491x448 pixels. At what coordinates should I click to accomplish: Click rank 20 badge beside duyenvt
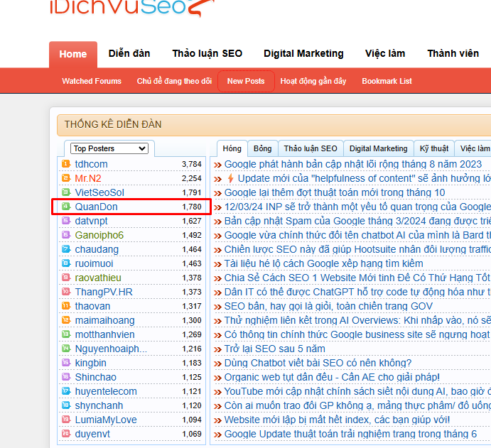(66, 434)
